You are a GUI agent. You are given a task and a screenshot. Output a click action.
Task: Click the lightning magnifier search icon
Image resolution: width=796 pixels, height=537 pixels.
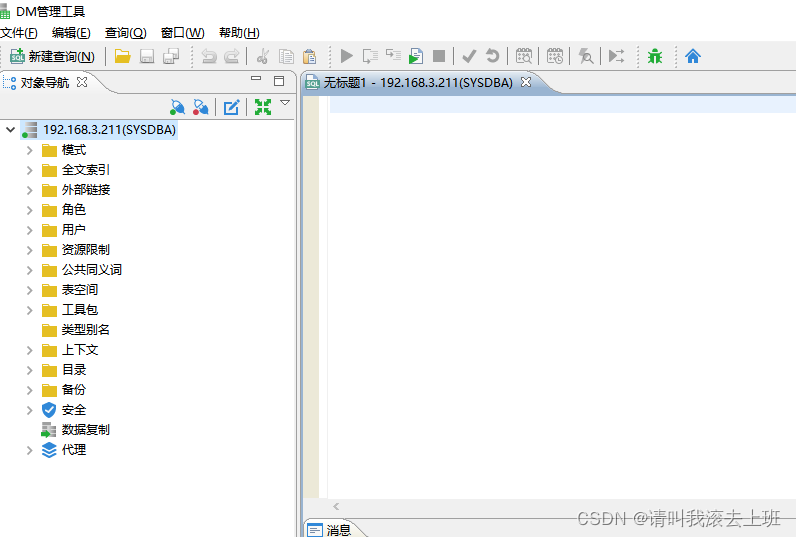pyautogui.click(x=586, y=56)
